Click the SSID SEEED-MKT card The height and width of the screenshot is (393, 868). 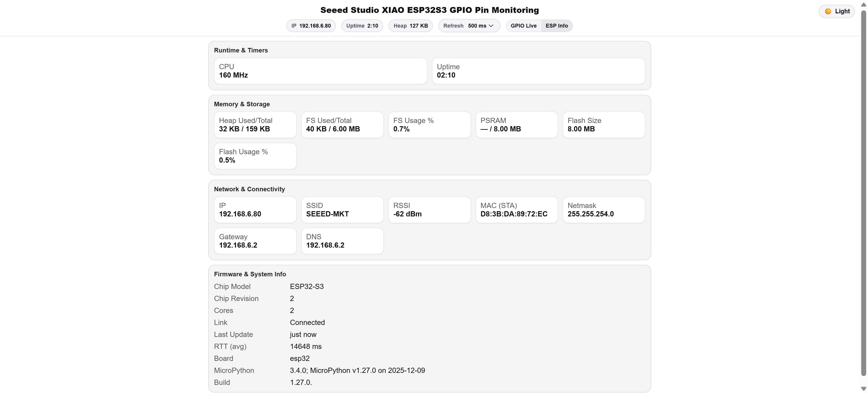342,210
